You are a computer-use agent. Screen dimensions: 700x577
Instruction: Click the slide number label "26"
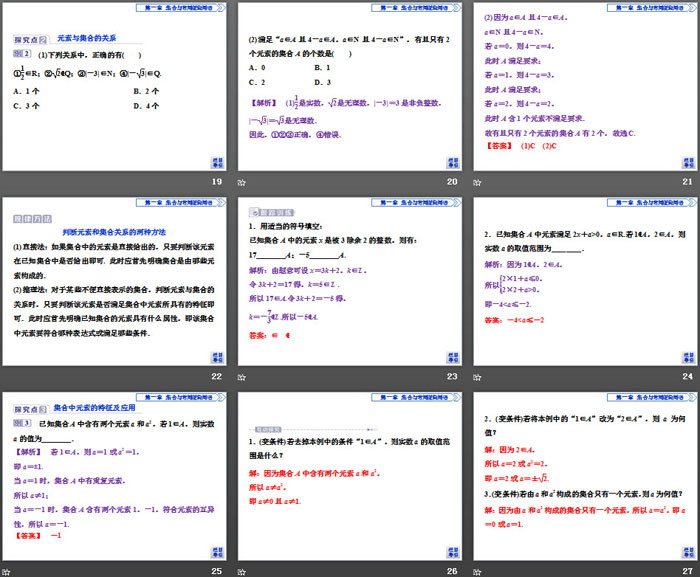[x=452, y=571]
